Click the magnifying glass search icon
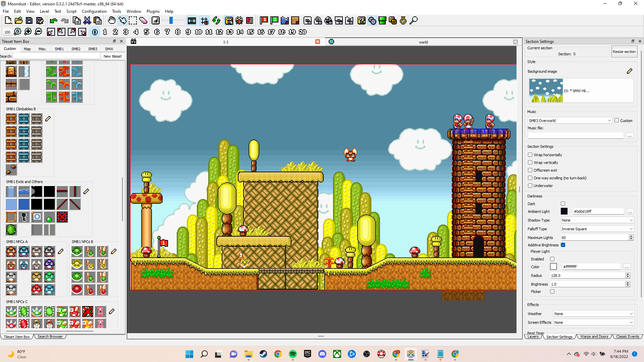 pos(414,21)
